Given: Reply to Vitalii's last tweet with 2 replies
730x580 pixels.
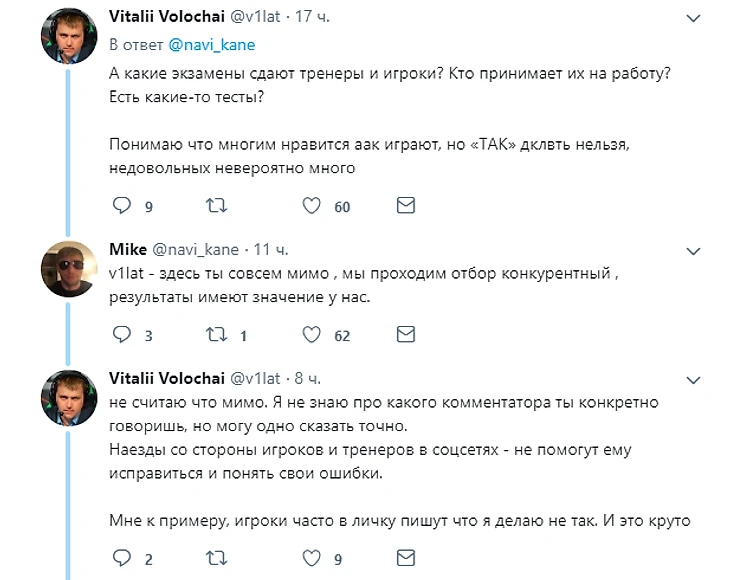Looking at the screenshot, I should pyautogui.click(x=121, y=558).
